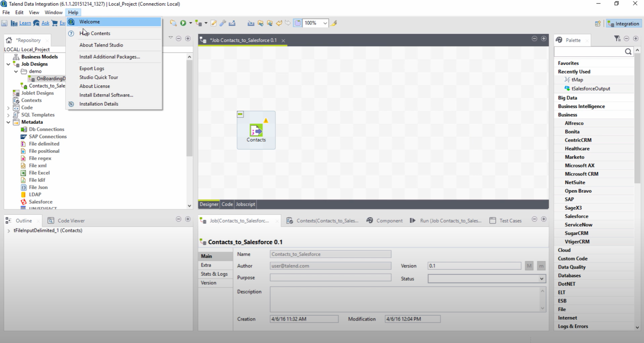Toggle the highlighted button left of zoom box

point(298,23)
